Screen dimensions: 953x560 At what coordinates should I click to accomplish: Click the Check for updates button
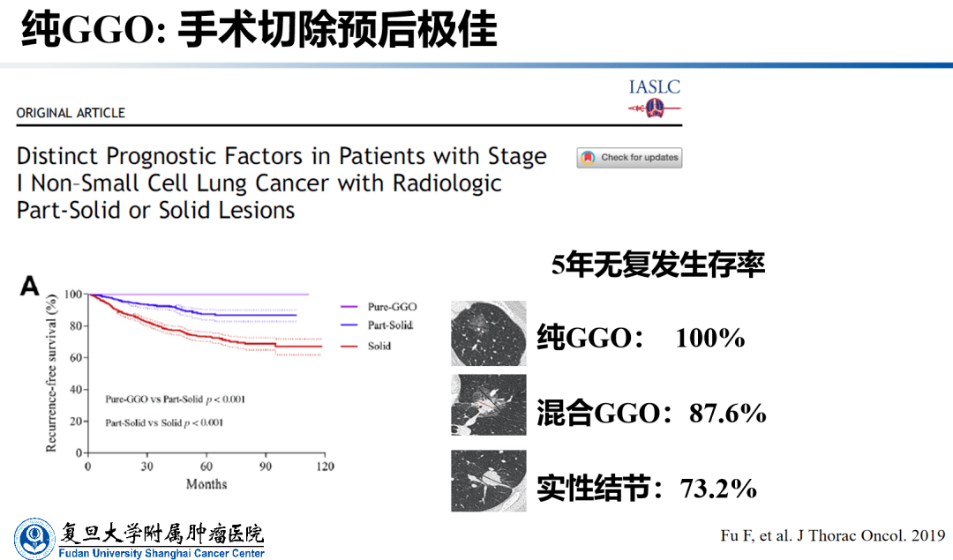coord(629,158)
